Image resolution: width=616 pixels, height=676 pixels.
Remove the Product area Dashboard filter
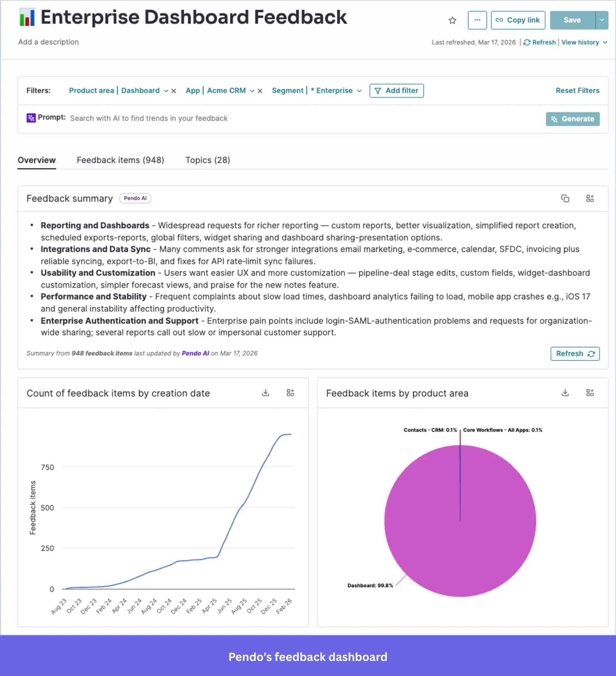point(174,91)
